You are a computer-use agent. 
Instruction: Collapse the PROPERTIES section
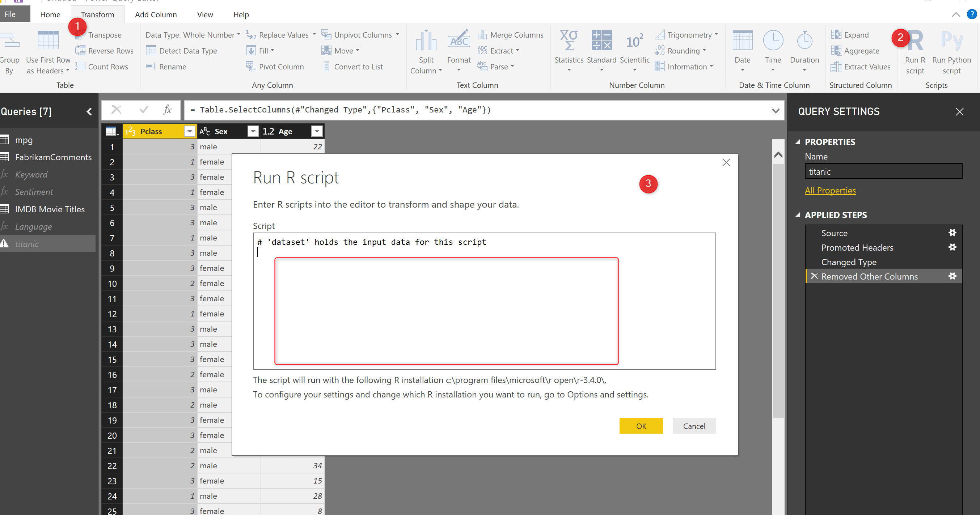[798, 142]
